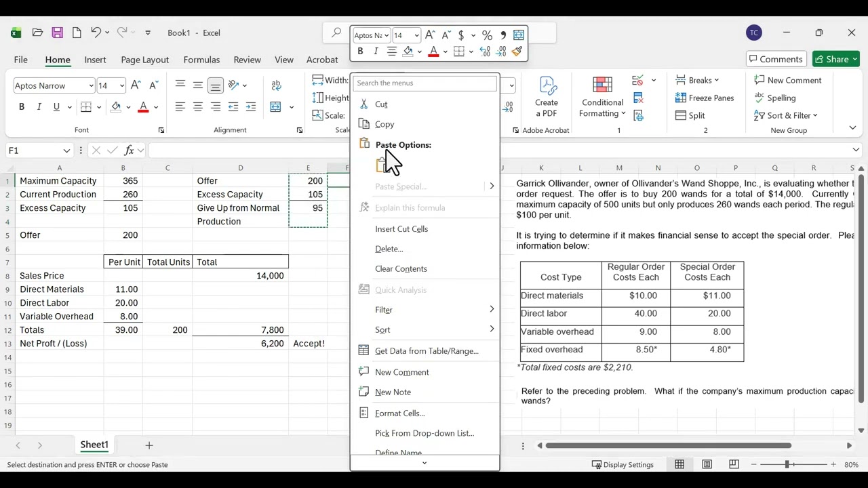Viewport: 868px width, 488px height.
Task: Apply Percent Style in mini toolbar
Action: point(487,35)
